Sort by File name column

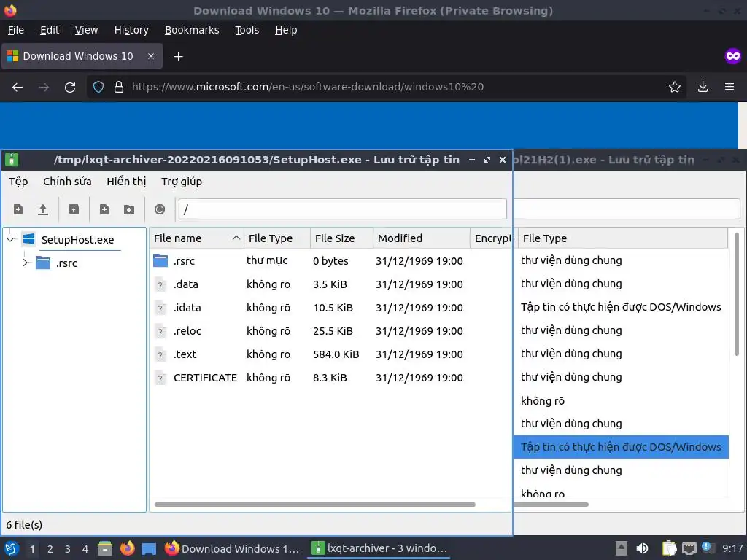click(x=196, y=238)
